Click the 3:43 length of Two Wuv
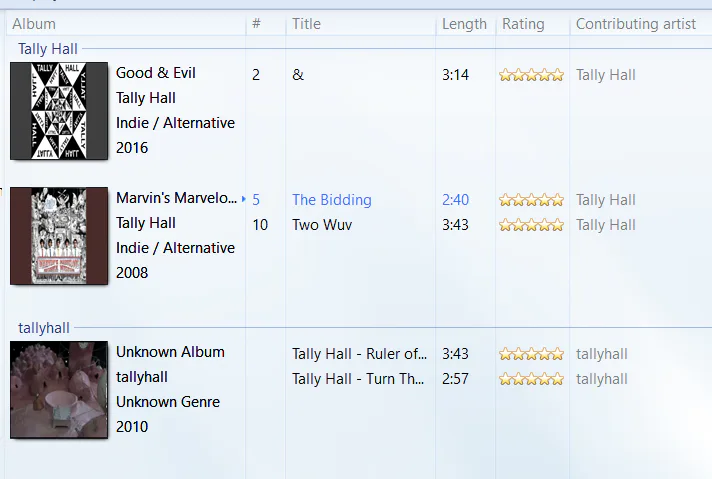Screen dimensions: 712x479 point(455,225)
